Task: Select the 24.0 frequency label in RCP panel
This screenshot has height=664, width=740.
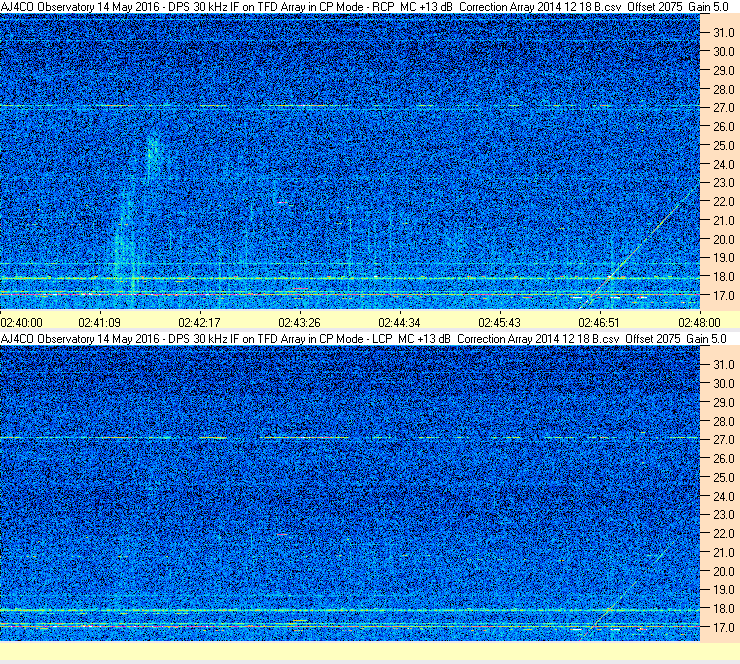Action: tap(723, 165)
